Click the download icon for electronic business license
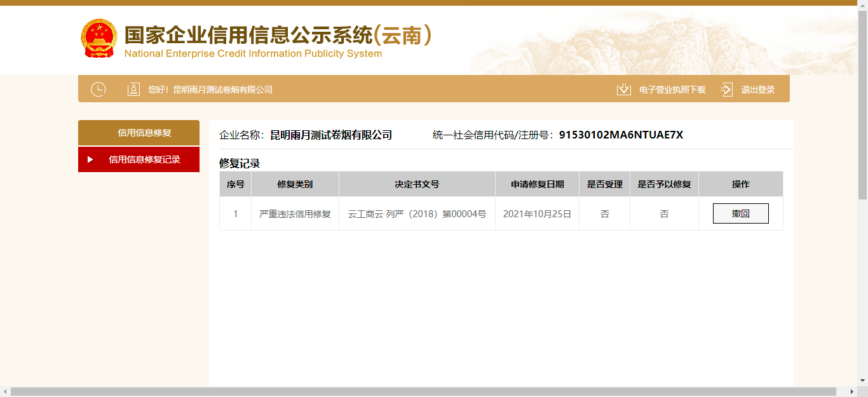868x397 pixels. tap(623, 90)
